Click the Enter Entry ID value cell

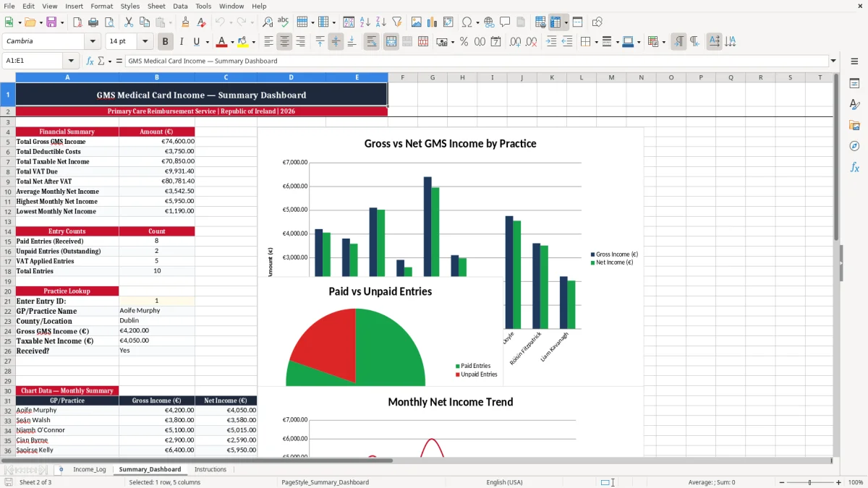pyautogui.click(x=157, y=301)
